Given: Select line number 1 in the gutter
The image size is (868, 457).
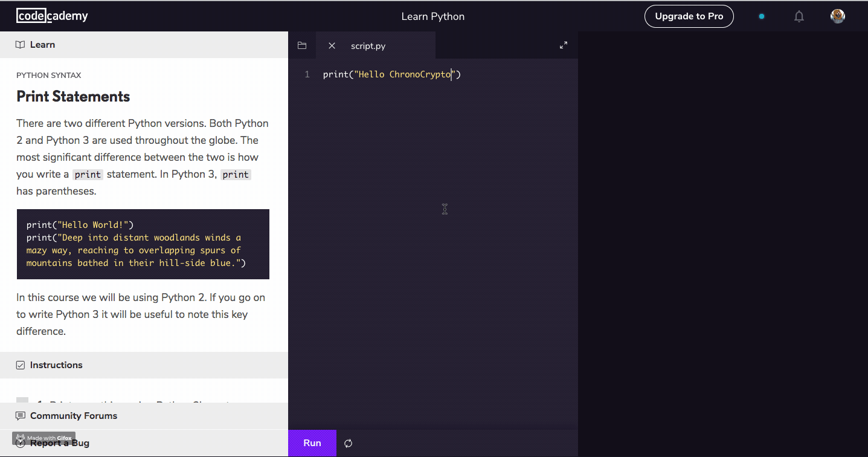Looking at the screenshot, I should pyautogui.click(x=307, y=74).
